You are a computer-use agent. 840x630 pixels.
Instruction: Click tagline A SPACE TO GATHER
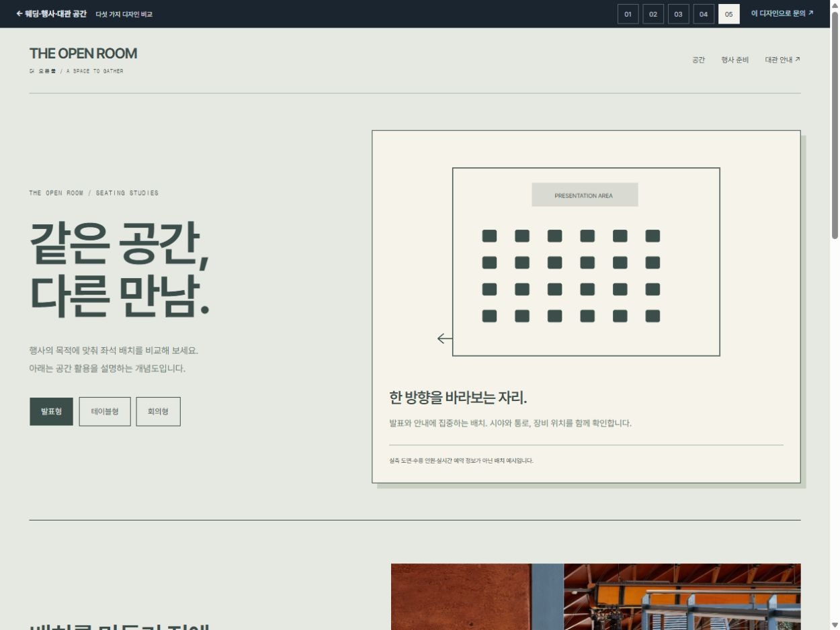[95, 71]
